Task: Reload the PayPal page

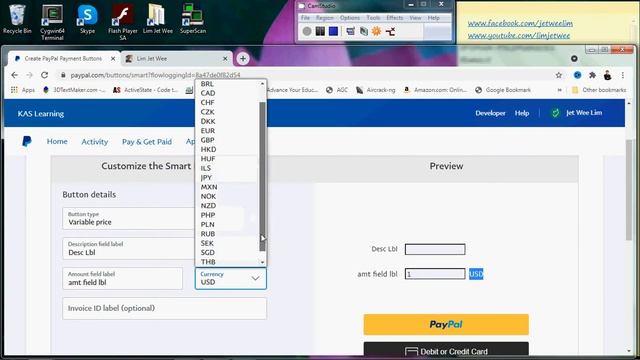Action: (44, 75)
